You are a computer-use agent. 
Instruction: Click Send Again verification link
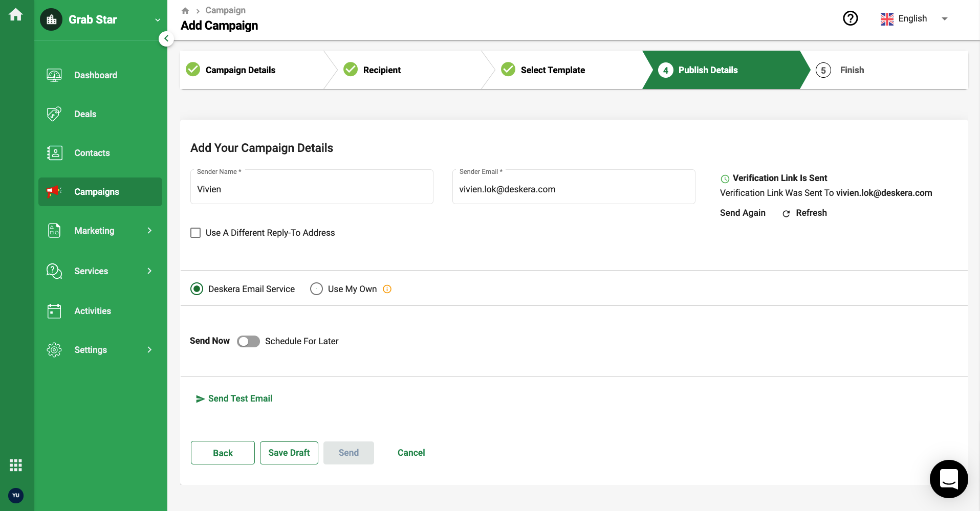tap(743, 213)
